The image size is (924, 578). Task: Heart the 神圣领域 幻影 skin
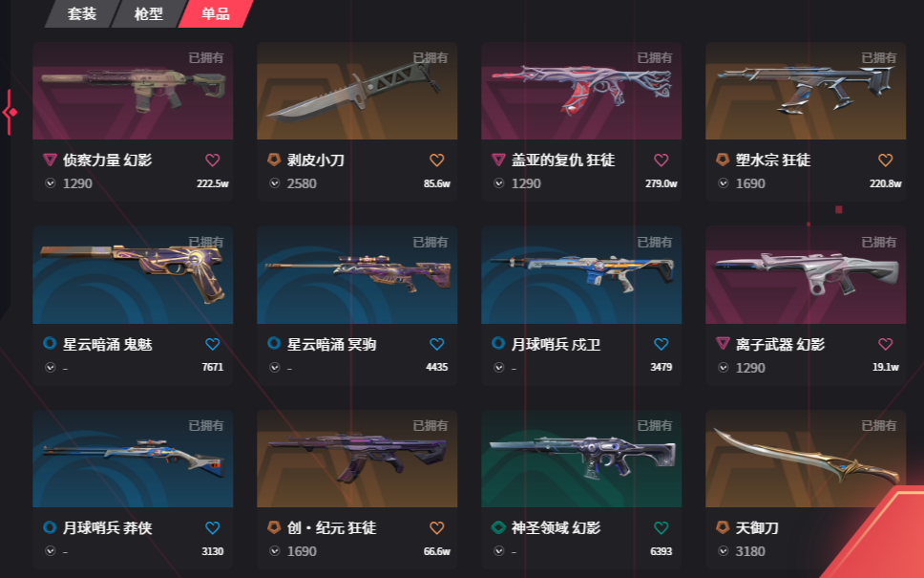tap(661, 528)
